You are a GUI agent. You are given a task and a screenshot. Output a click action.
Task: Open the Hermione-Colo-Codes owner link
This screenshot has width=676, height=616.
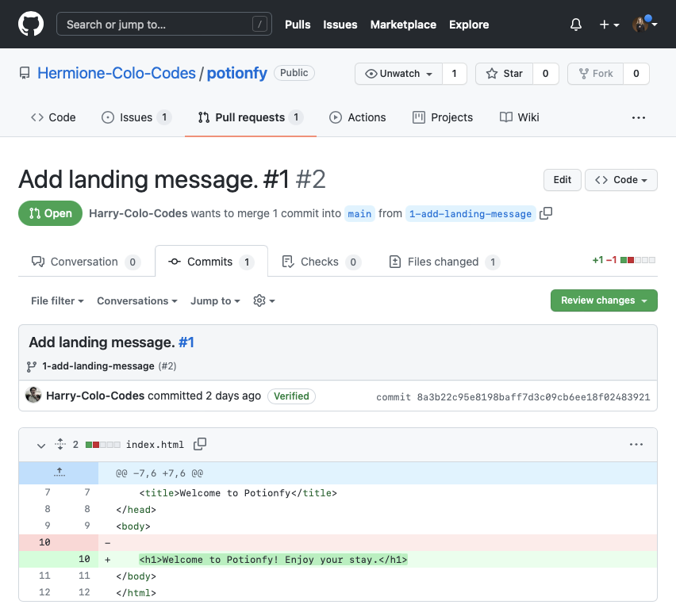tap(117, 73)
